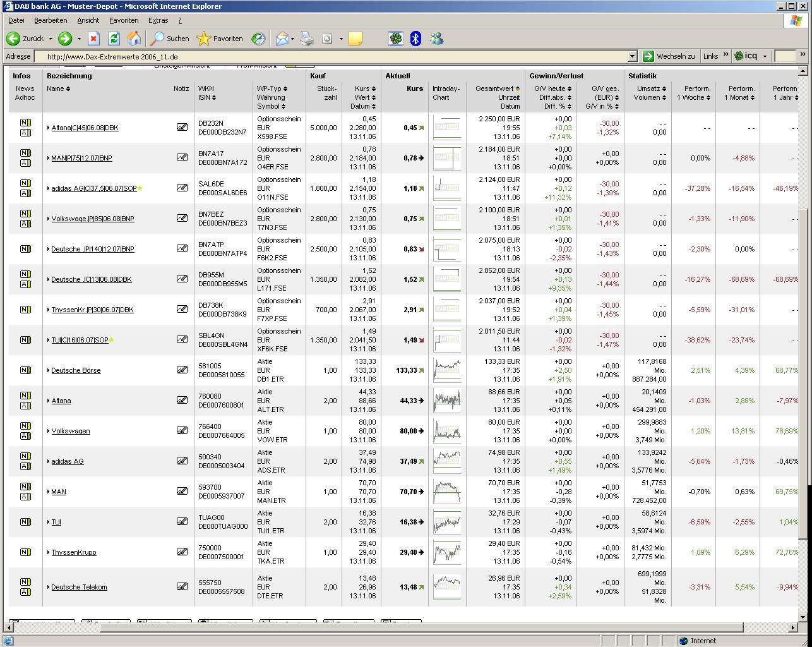Sort by Gesamtwert column header

[x=498, y=88]
